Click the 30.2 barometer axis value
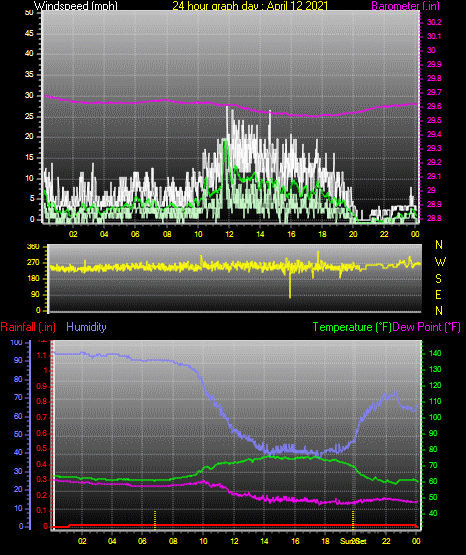Image resolution: width=466 pixels, height=555 pixels. (434, 22)
